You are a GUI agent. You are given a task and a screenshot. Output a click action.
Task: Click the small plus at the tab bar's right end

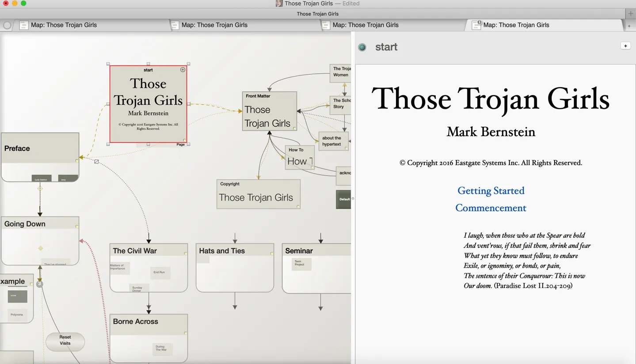click(629, 26)
